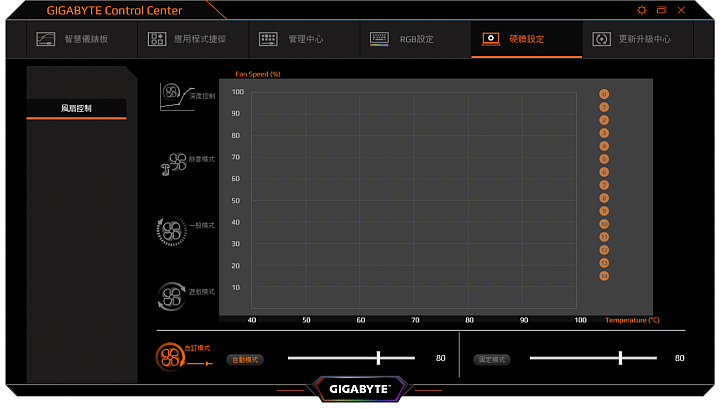Click fan curve point marker 4
The width and height of the screenshot is (720, 409).
click(x=604, y=146)
